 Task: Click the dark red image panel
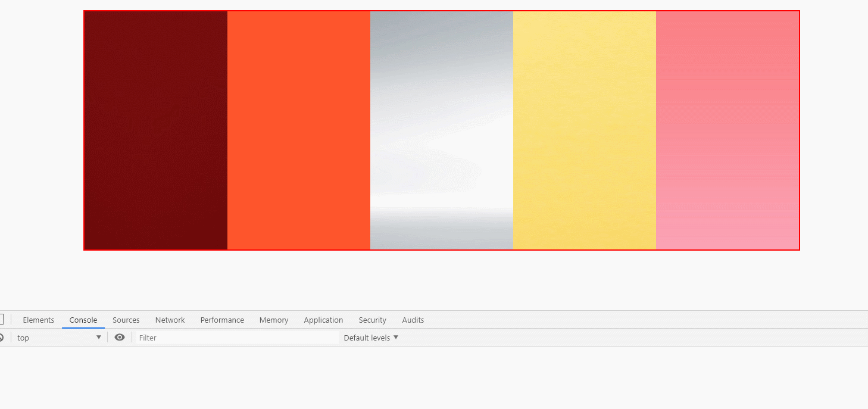point(156,130)
